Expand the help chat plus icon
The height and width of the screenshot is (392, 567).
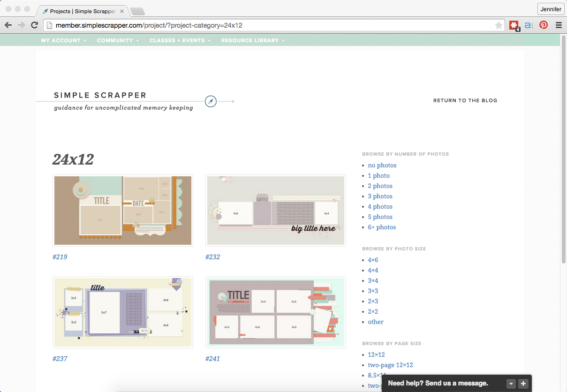(523, 384)
